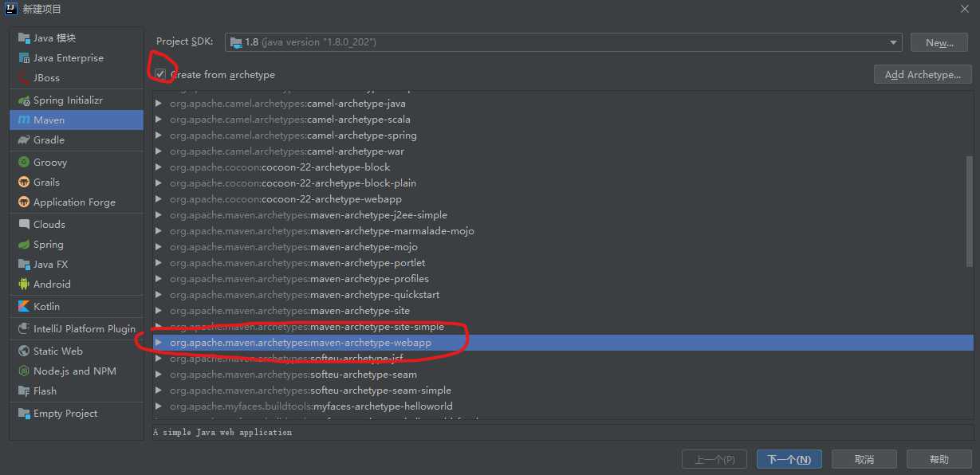The image size is (980, 475).
Task: Click the Static Web icon
Action: click(24, 351)
